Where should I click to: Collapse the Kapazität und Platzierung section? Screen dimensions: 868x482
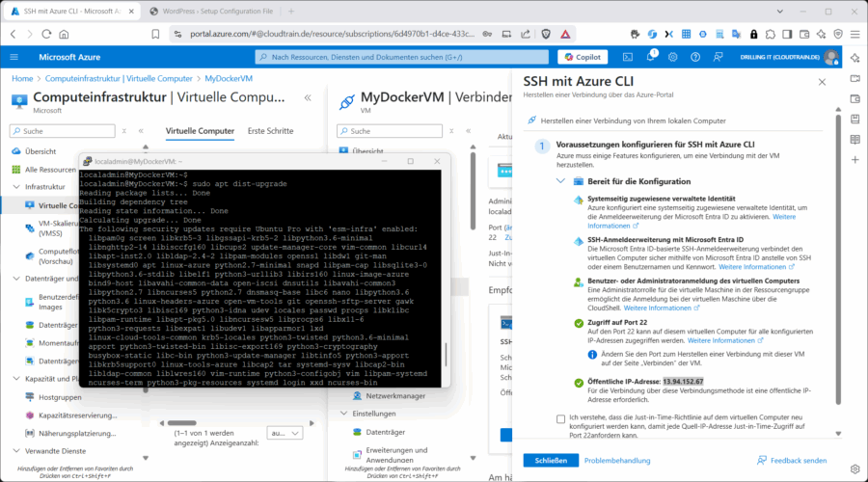[x=16, y=379]
